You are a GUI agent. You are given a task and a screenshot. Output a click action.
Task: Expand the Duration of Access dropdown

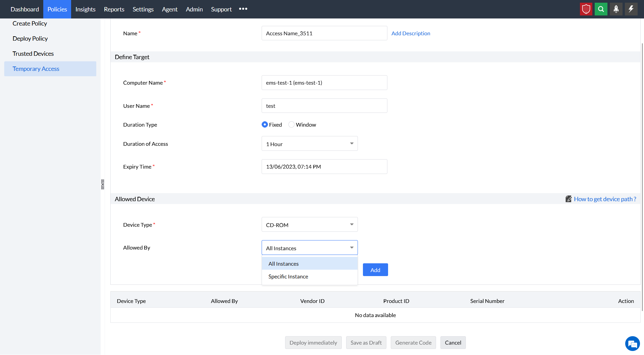(309, 144)
